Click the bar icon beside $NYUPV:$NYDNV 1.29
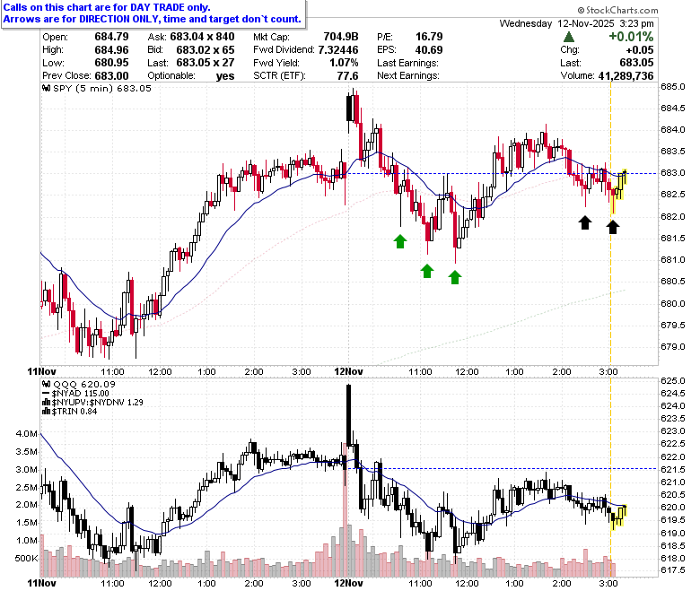The width and height of the screenshot is (700, 591). pyautogui.click(x=47, y=403)
